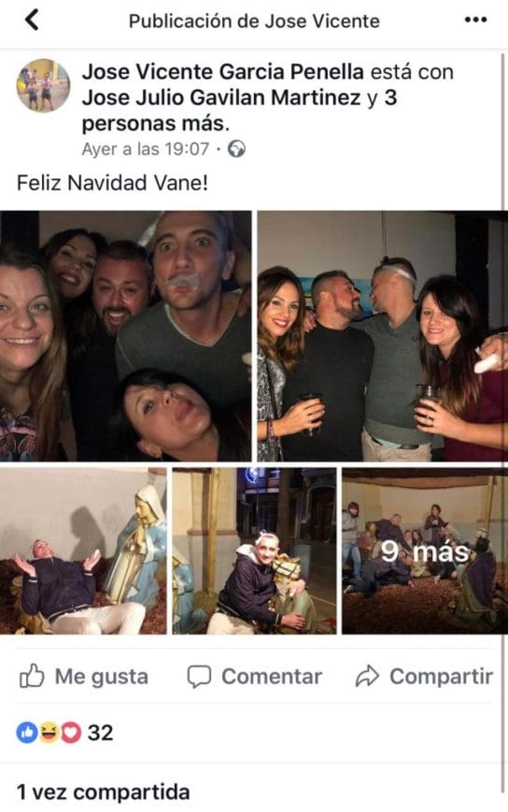The image size is (508, 812).
Task: Open photo of man lying beside Mary statue
Action: click(83, 551)
